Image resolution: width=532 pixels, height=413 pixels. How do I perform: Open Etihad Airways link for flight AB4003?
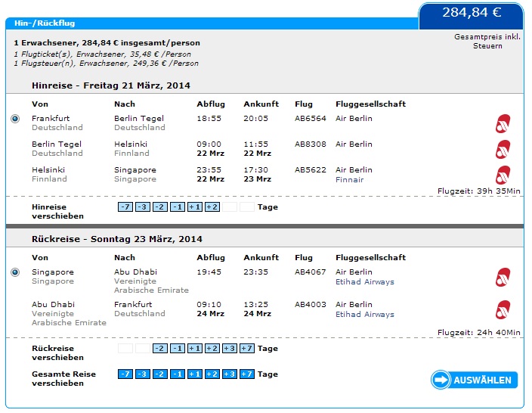pyautogui.click(x=365, y=314)
